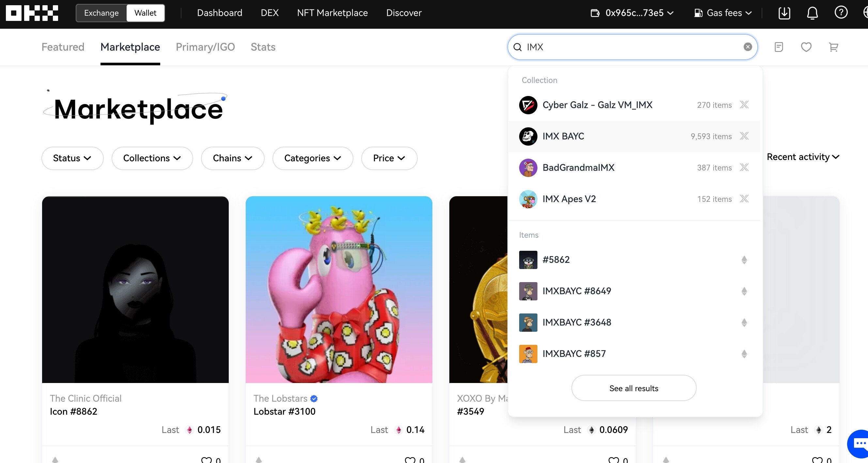Click chain icon next to Cyber Galz
The image size is (868, 463).
pyautogui.click(x=744, y=104)
